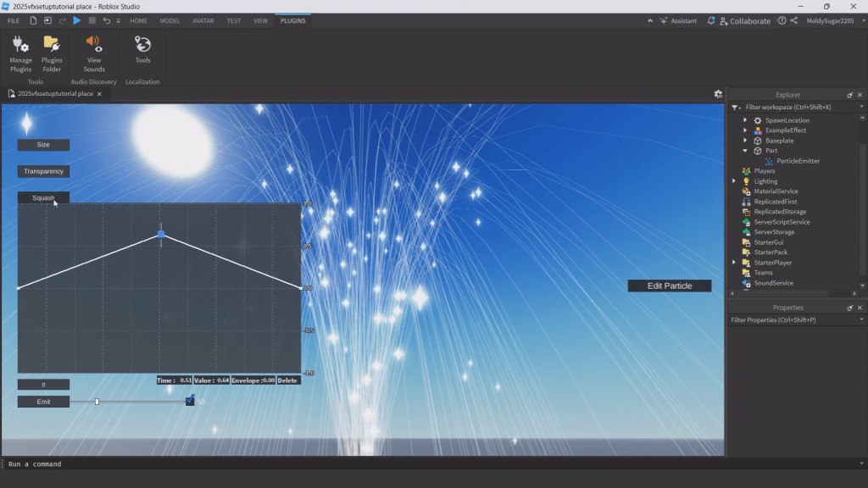Collapse the ribbon with the up chevron
This screenshot has height=488, width=868.
[x=650, y=20]
